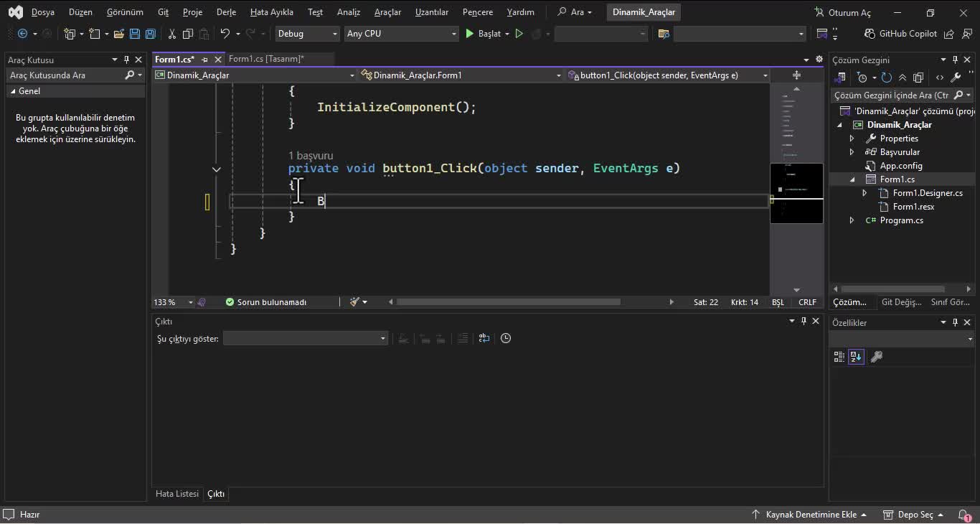The image size is (980, 524).
Task: Click the Share icon beside GitHub Copilot
Action: [x=949, y=34]
